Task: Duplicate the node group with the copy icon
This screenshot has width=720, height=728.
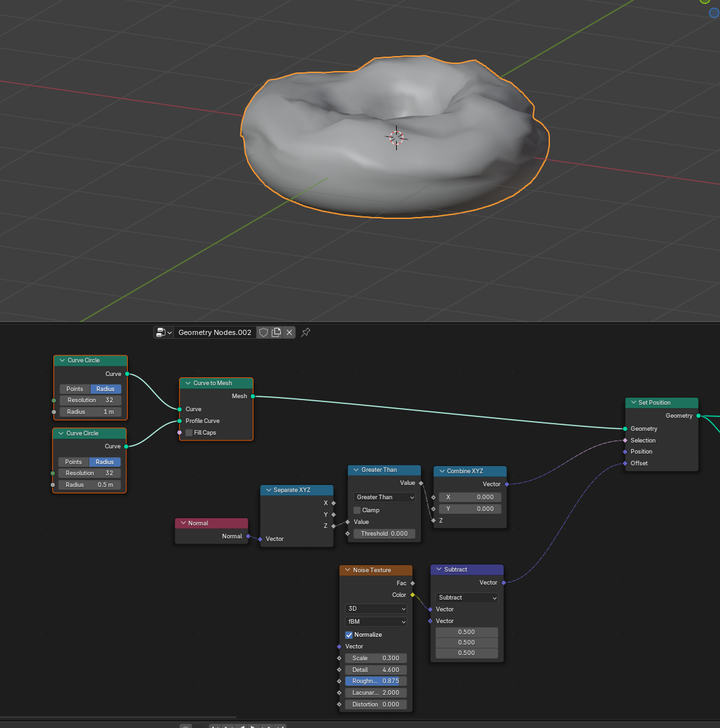Action: click(x=276, y=332)
